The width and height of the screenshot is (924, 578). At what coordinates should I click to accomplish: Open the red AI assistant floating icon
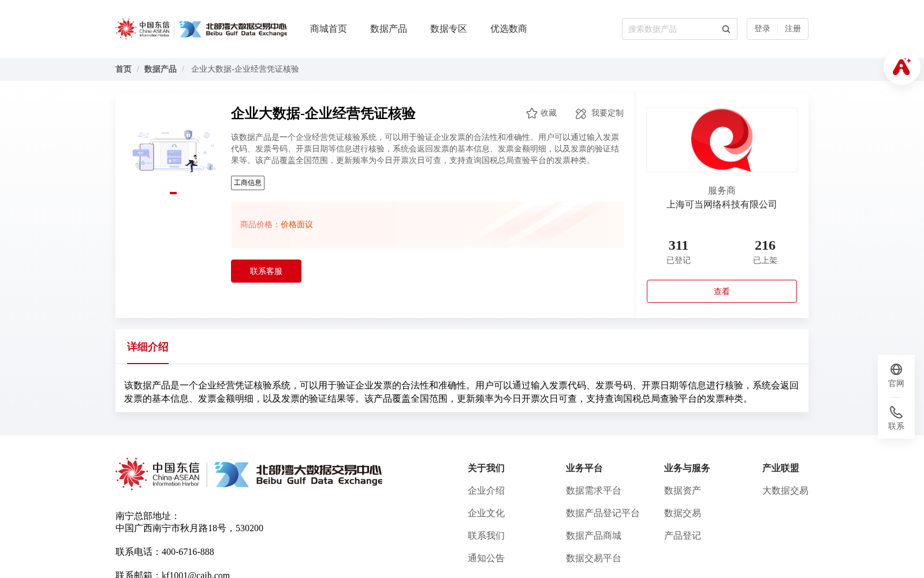[x=901, y=66]
